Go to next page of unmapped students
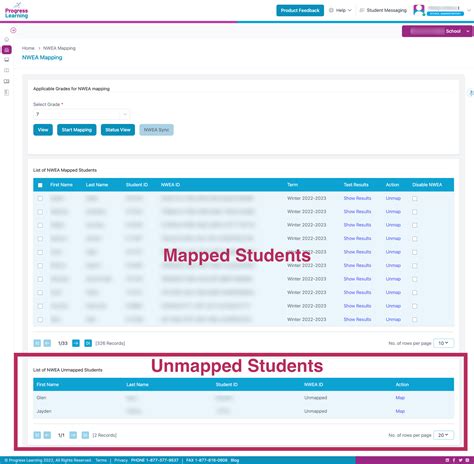474x464 pixels. (73, 435)
